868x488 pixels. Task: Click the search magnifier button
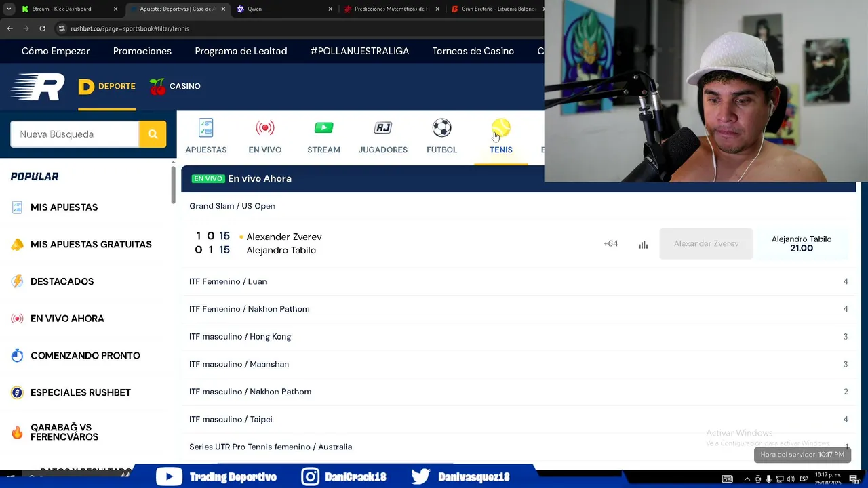tap(153, 134)
